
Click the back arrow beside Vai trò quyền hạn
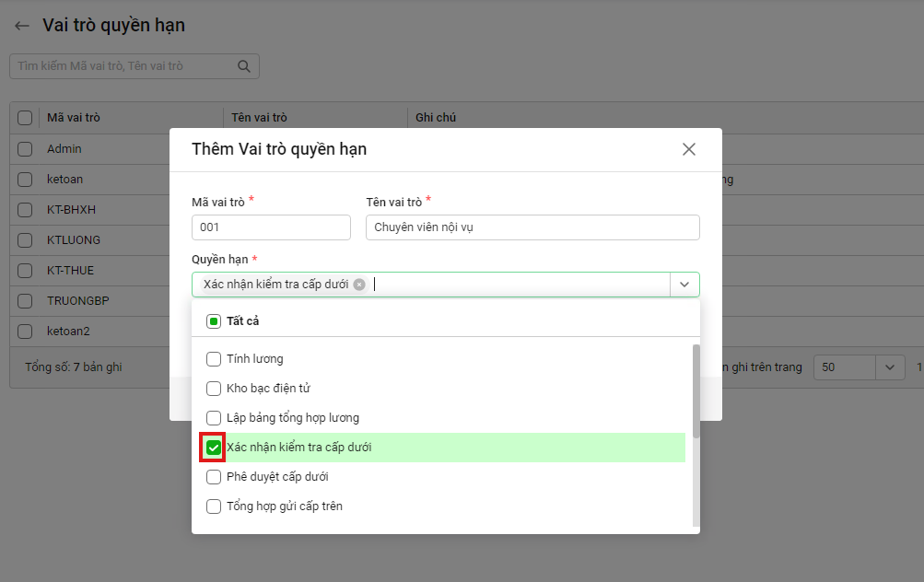pos(22,26)
